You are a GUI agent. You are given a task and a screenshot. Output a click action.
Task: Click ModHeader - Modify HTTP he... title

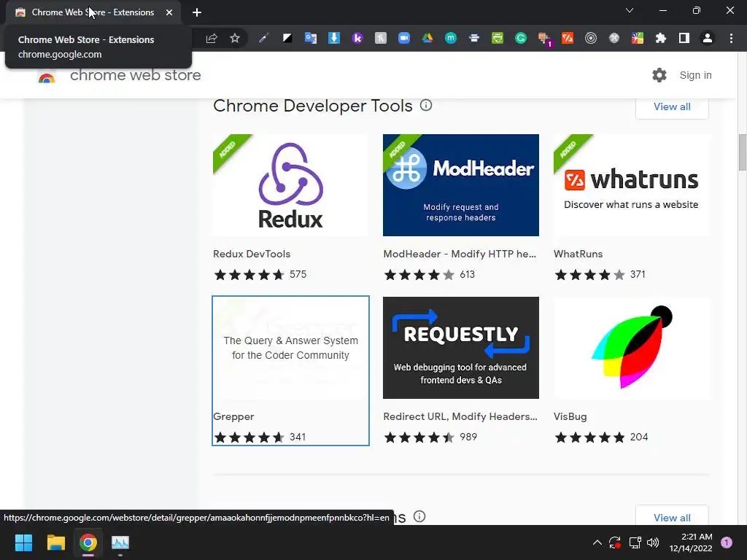click(460, 254)
